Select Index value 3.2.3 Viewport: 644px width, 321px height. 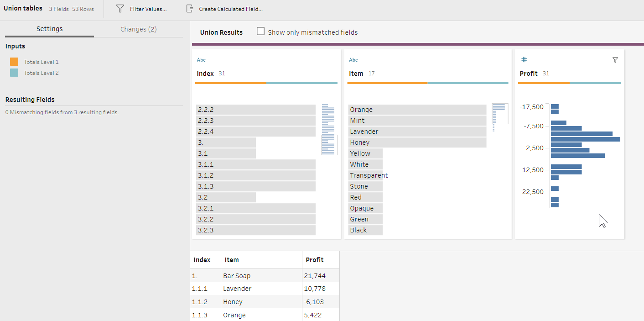pos(256,230)
